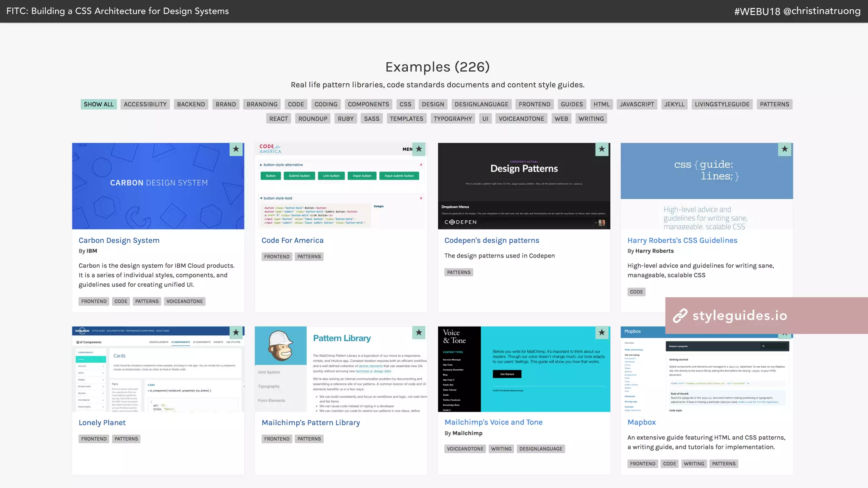
Task: Select the TYPOGRAPHY filter tag
Action: pos(453,119)
